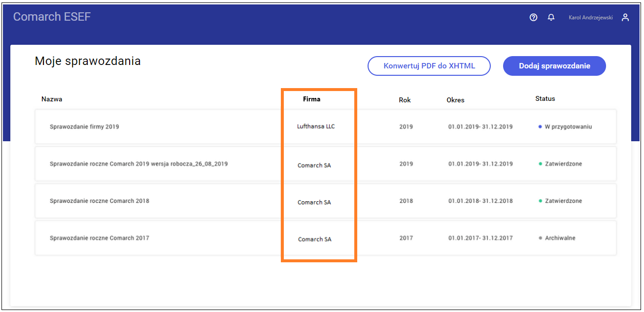Screen dimensions: 644x312
Task: Sort by Rok column header
Action: [x=405, y=100]
